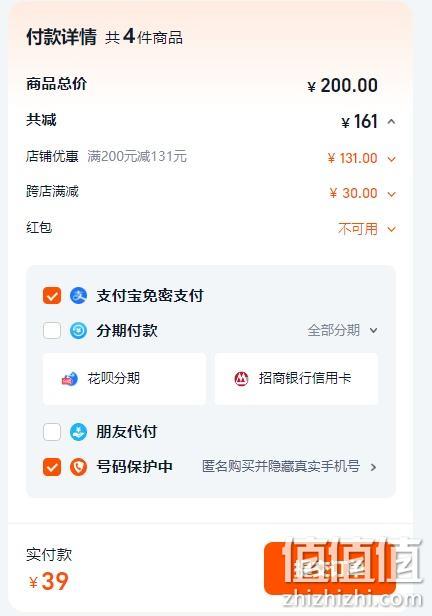Open the 红包 不可用 dropdown
Screen dimensions: 432x616
tap(367, 229)
